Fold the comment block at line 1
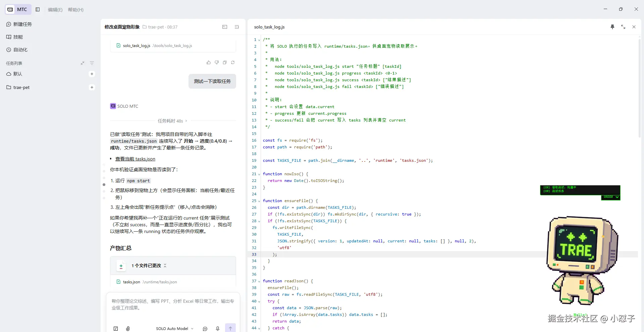The width and height of the screenshot is (644, 332). click(x=259, y=40)
